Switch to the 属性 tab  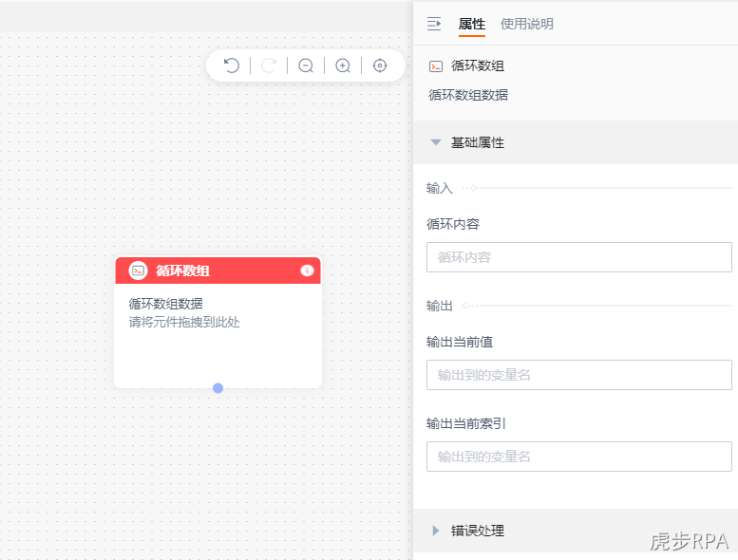(472, 24)
